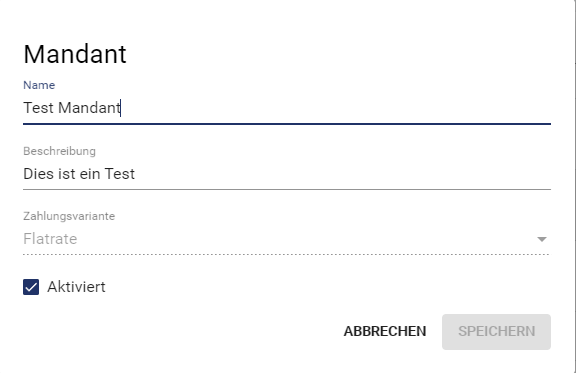The width and height of the screenshot is (576, 373).
Task: Click the Name field label
Action: (x=39, y=85)
